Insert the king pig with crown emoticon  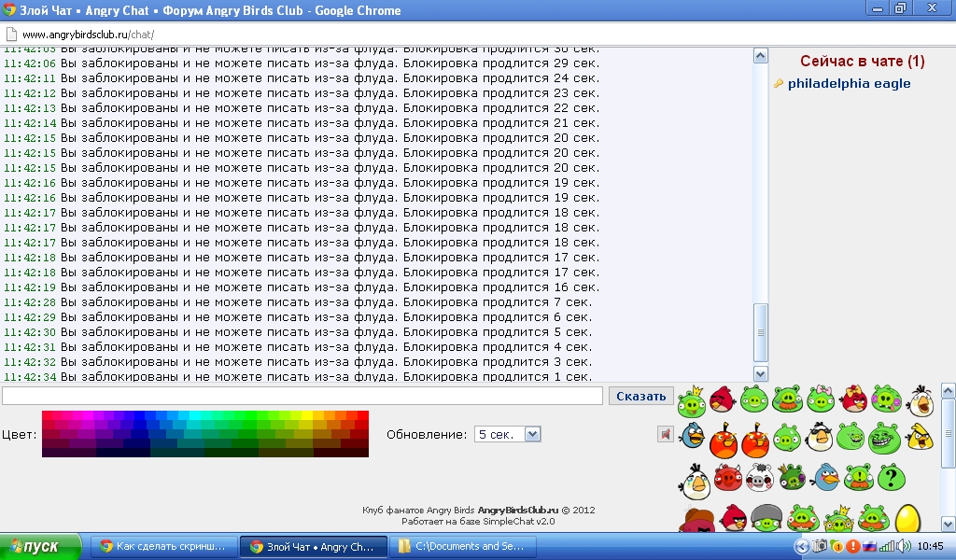coord(692,401)
